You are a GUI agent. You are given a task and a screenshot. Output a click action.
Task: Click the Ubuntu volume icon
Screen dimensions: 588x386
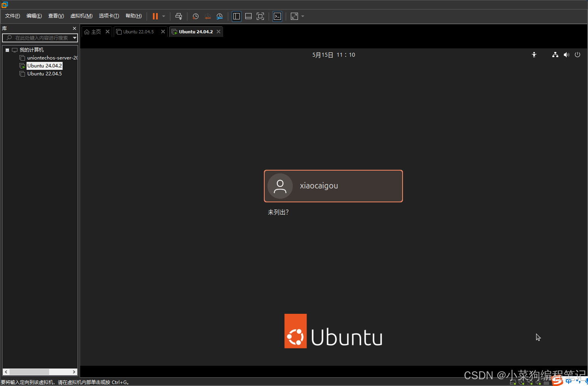566,55
